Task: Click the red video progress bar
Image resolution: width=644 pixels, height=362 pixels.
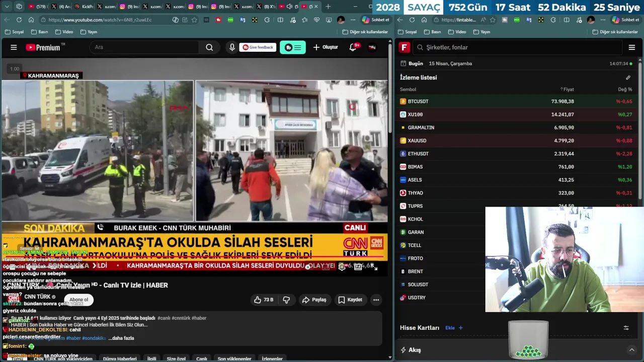Action: pyautogui.click(x=194, y=258)
